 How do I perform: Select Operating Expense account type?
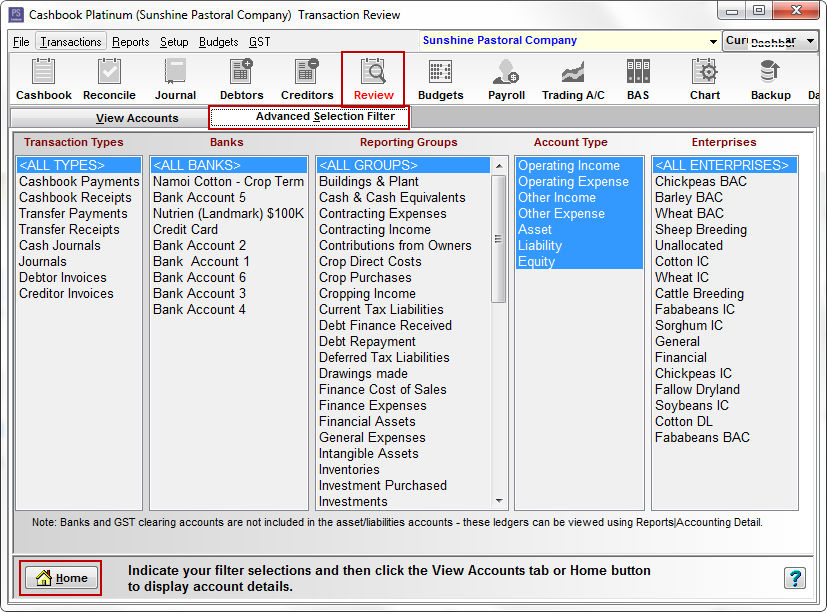point(579,181)
